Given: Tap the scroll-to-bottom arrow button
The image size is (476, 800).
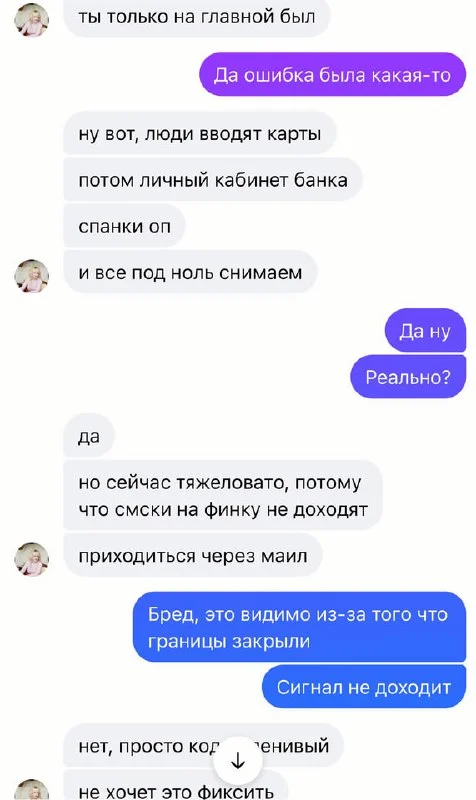Looking at the screenshot, I should (x=238, y=761).
